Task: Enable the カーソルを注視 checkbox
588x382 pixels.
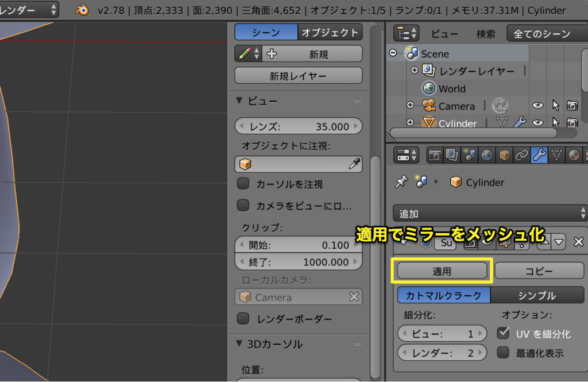Action: coord(243,184)
